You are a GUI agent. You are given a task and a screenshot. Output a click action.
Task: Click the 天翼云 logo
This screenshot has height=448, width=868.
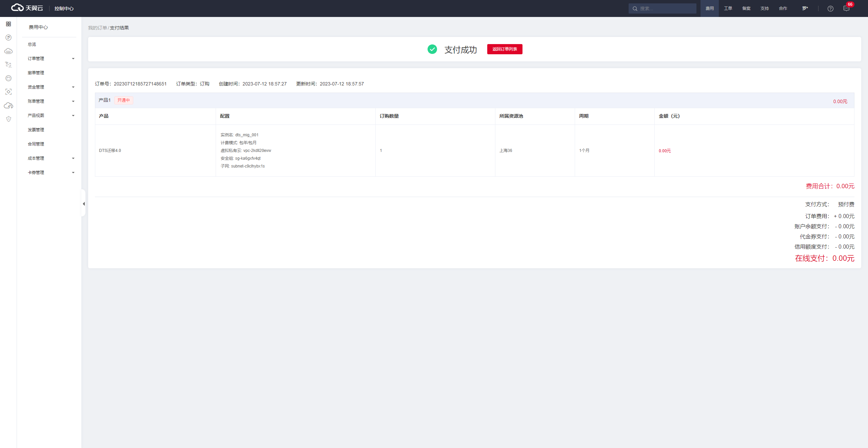27,8
